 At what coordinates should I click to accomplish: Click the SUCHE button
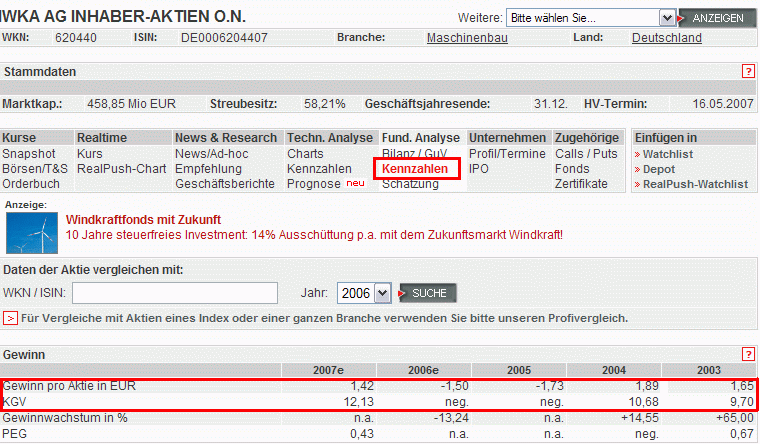tap(428, 293)
